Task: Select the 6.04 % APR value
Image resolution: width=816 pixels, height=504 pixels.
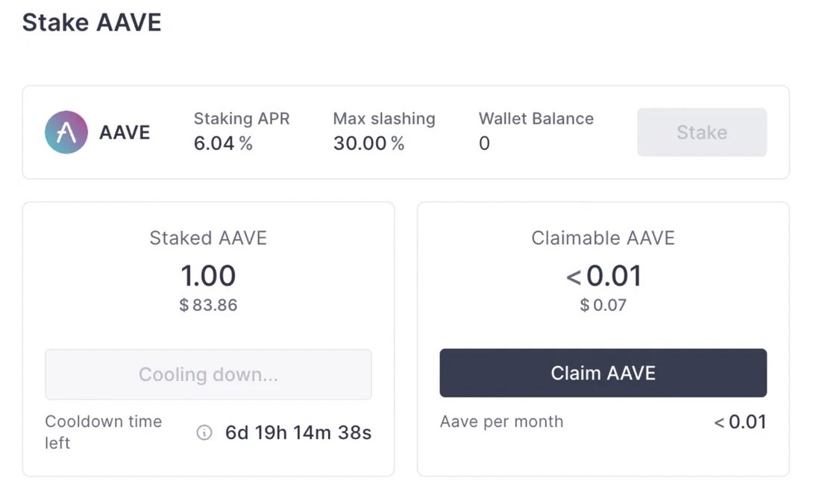Action: click(223, 144)
